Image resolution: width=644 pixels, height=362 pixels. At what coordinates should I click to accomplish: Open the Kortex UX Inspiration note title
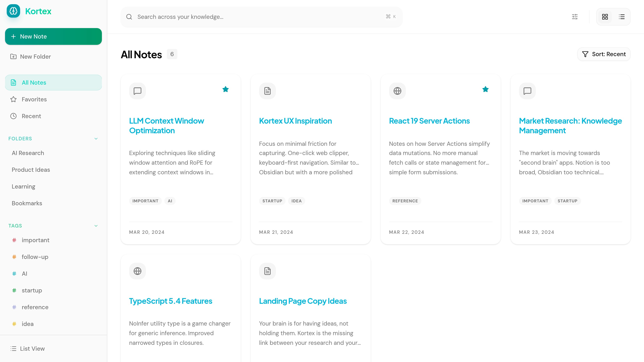point(295,121)
